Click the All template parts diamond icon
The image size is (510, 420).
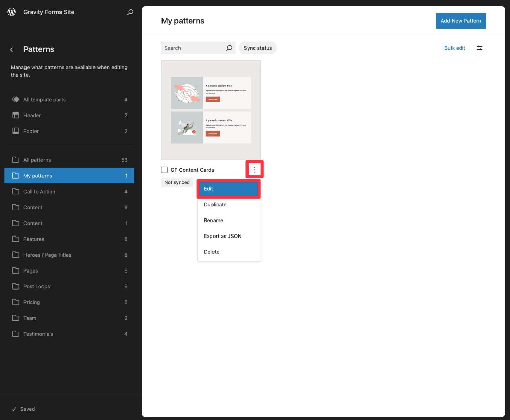(16, 99)
